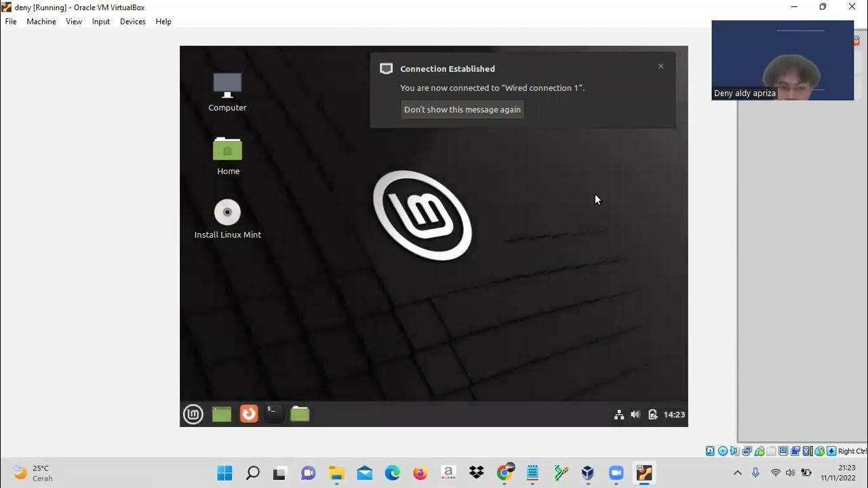Open the VirtualBox Devices menu
This screenshot has width=868, height=488.
(133, 22)
